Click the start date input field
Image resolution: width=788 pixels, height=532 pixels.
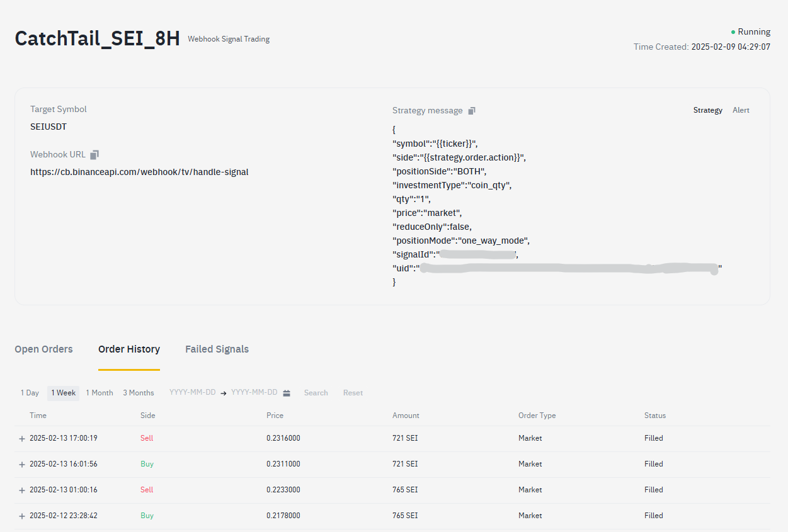[192, 392]
